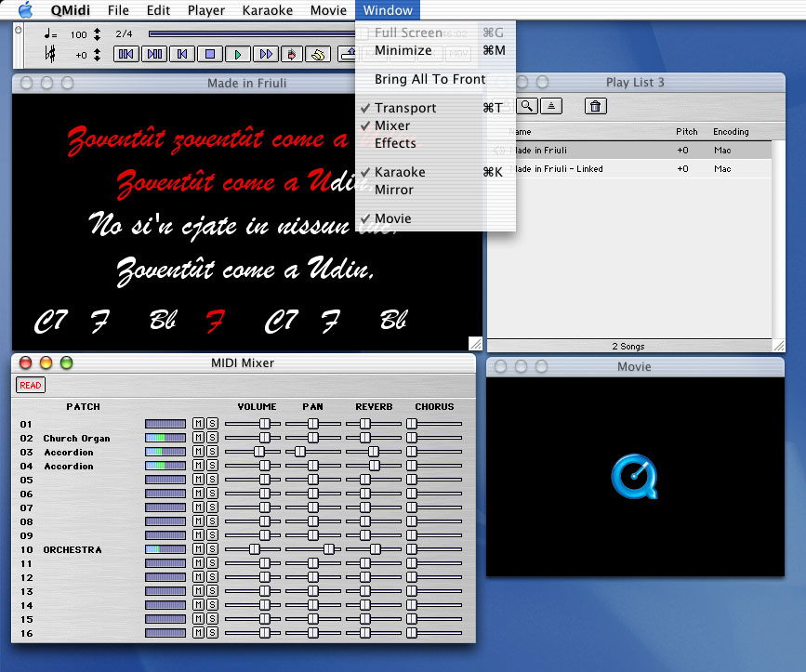Image resolution: width=806 pixels, height=672 pixels.
Task: Fast forward using the double-arrow button
Action: tap(266, 54)
